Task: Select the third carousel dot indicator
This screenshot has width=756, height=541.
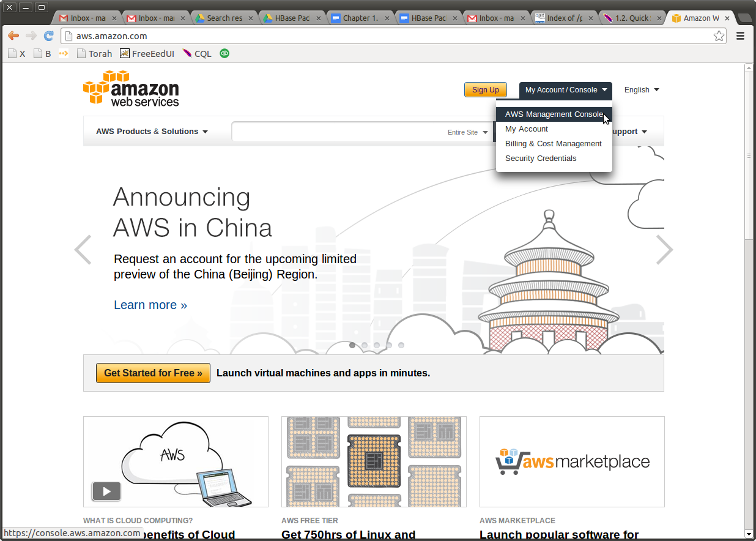Action: [x=377, y=345]
